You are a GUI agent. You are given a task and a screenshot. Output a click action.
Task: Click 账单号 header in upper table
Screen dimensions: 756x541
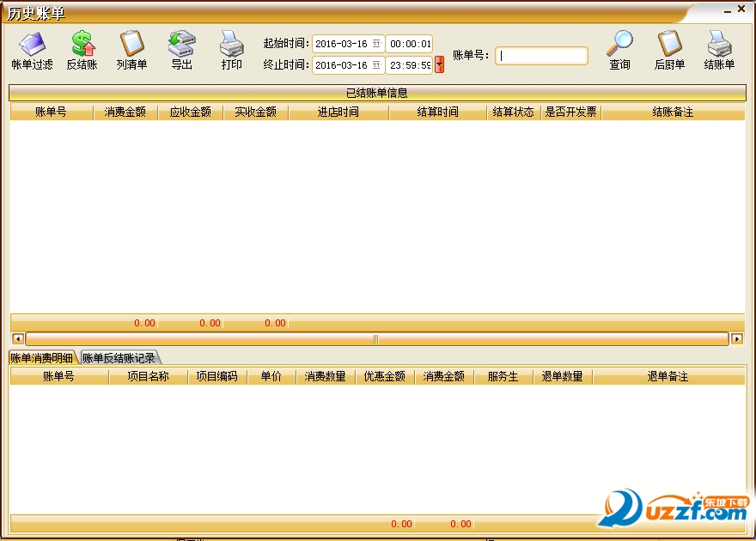point(51,112)
